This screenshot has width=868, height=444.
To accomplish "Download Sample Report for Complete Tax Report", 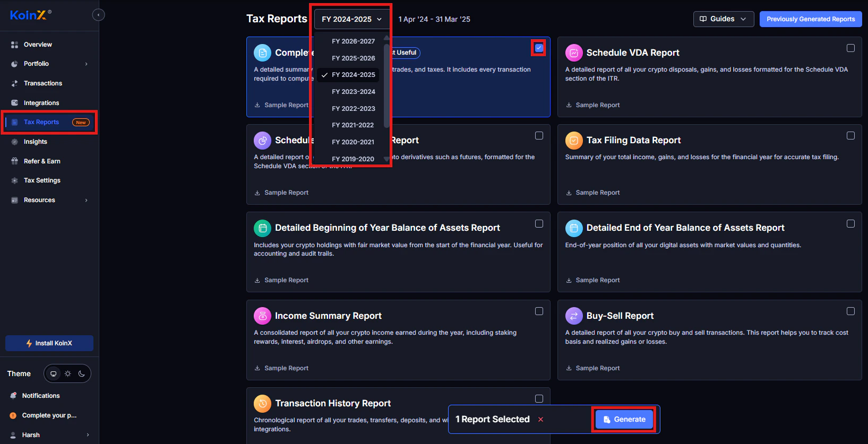I will pos(281,105).
